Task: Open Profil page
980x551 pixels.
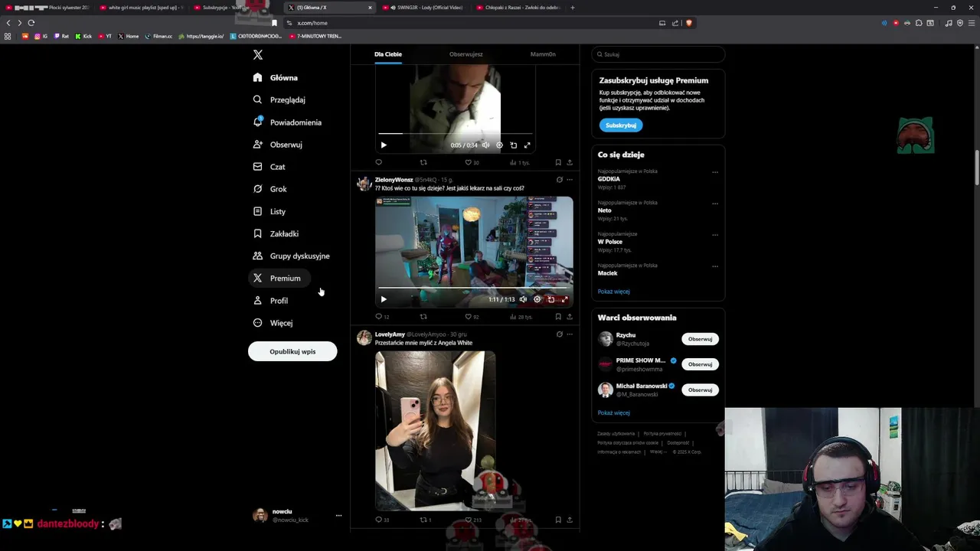Action: coord(270,301)
